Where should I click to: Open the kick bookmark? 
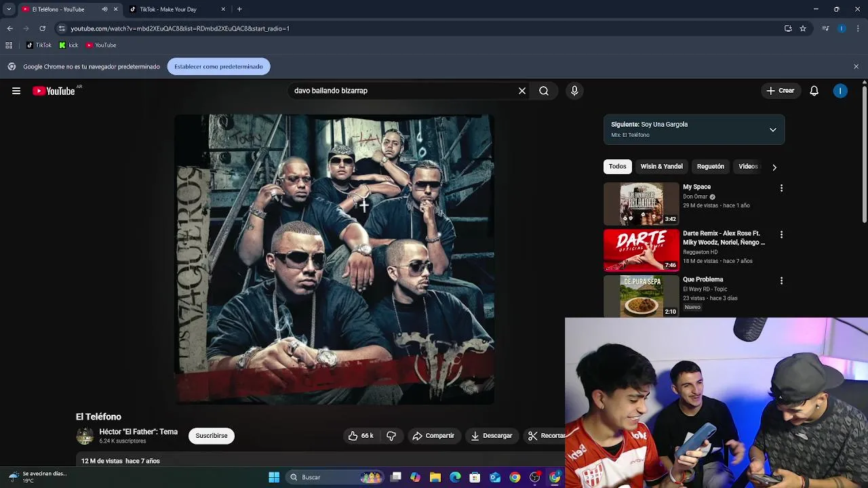(68, 45)
